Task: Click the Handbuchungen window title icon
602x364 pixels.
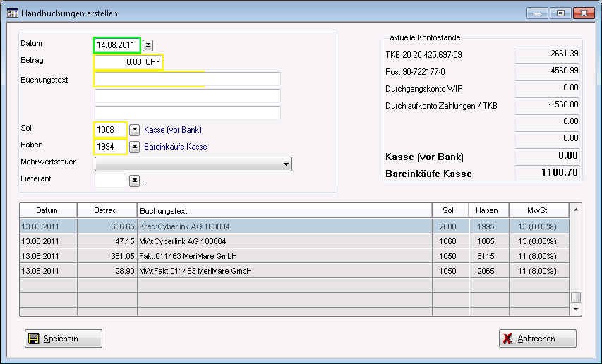Action: coord(13,13)
